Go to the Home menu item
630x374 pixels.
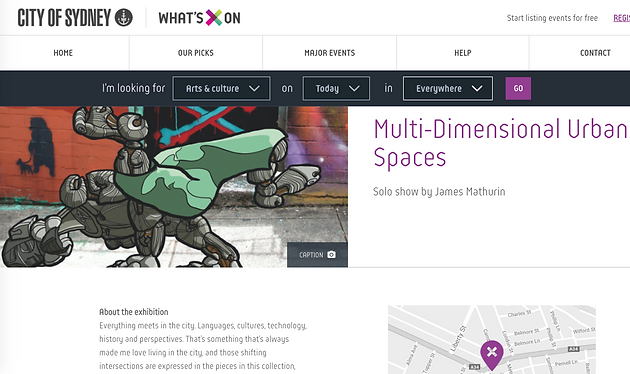point(63,53)
